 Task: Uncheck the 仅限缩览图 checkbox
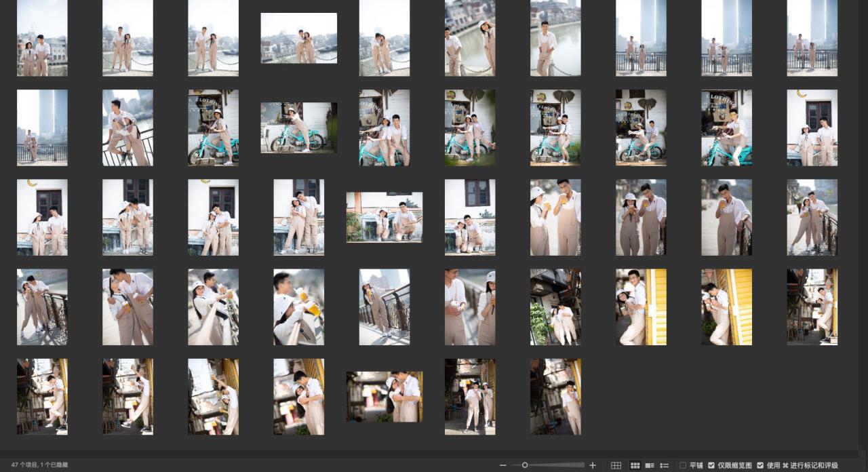pos(711,465)
